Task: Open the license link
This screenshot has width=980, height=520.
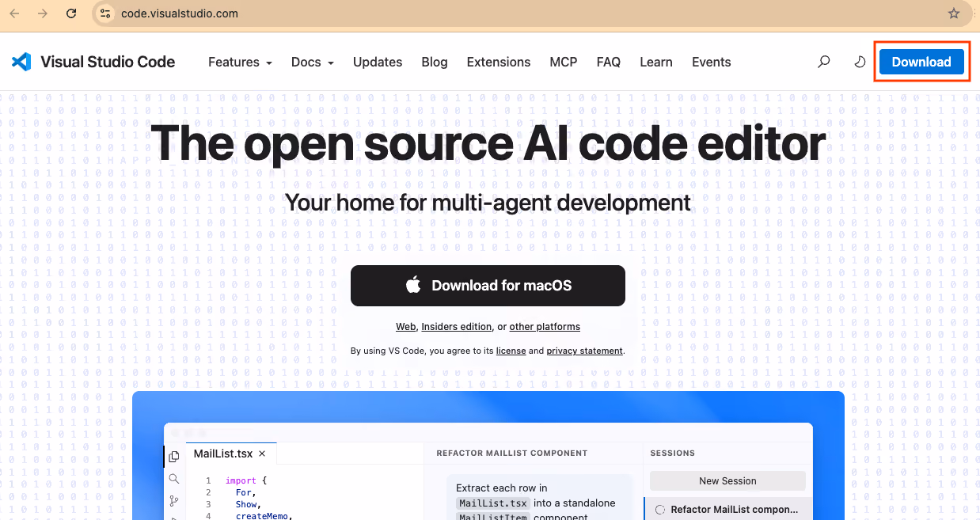Action: click(x=511, y=351)
